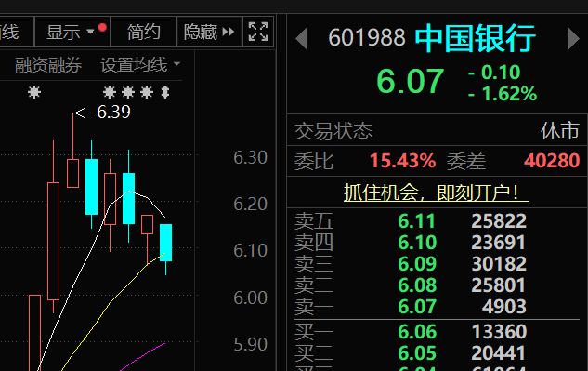This screenshot has width=588, height=371.
Task: Click the 6.20 price axis label
Action: pyautogui.click(x=250, y=204)
